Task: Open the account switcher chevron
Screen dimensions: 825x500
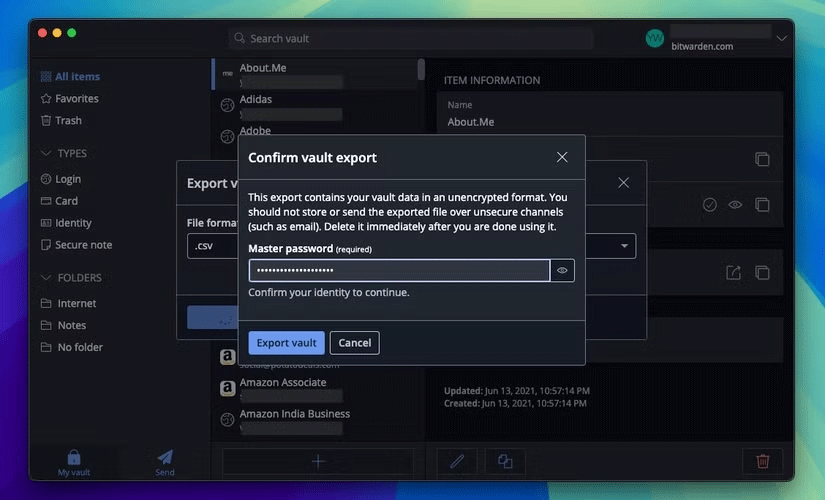Action: tap(782, 38)
